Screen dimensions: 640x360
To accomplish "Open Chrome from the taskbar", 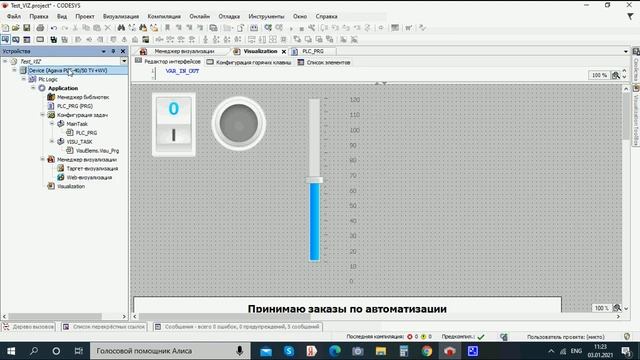I will click(x=427, y=351).
